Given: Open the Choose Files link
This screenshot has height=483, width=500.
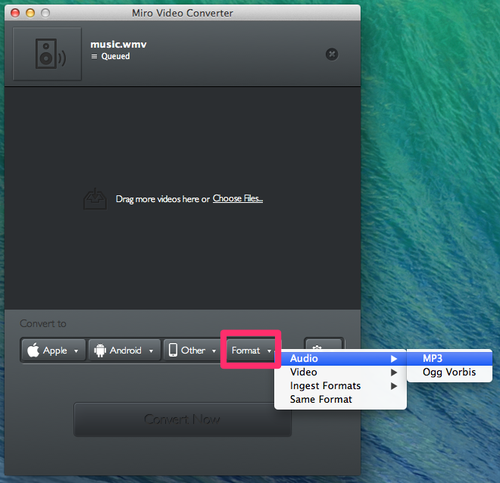Looking at the screenshot, I should [238, 199].
